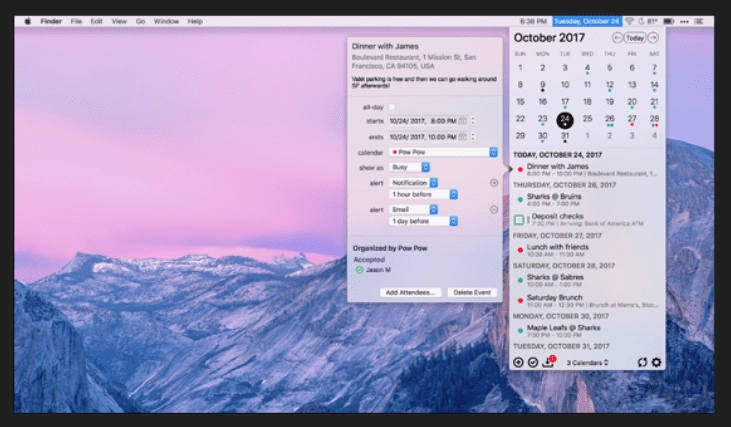Viewport: 731px width, 427px height.
Task: Adjust the ends time stepper
Action: click(473, 137)
